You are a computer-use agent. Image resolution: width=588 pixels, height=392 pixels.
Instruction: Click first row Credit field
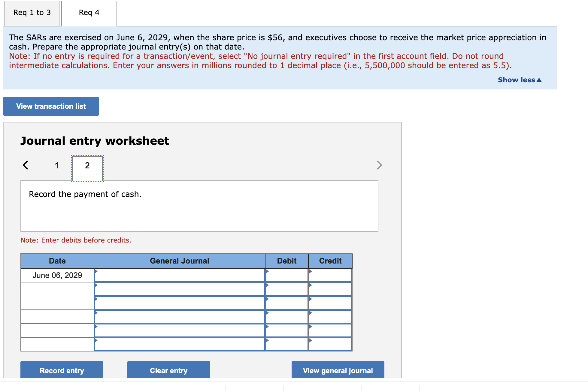[330, 275]
